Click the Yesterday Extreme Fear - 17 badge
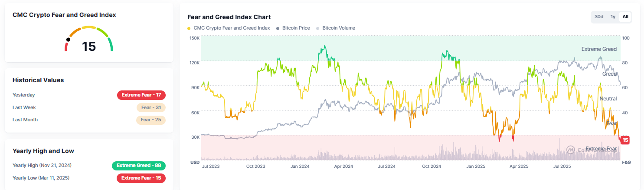The width and height of the screenshot is (644, 190). pyautogui.click(x=141, y=95)
